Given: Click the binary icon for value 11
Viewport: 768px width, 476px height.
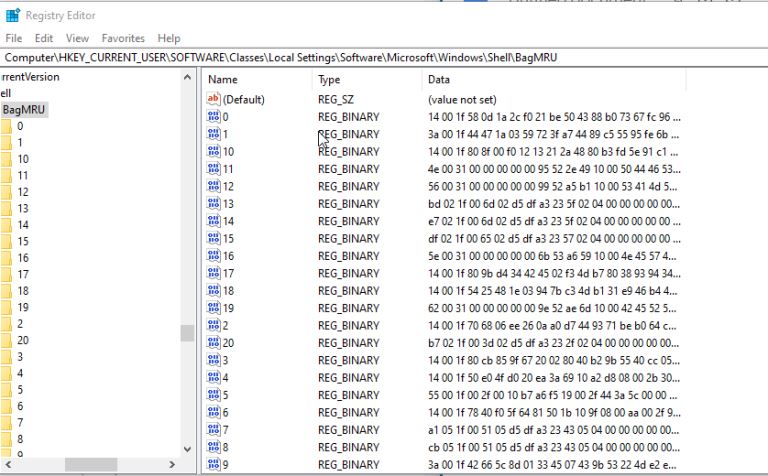Looking at the screenshot, I should pyautogui.click(x=214, y=168).
